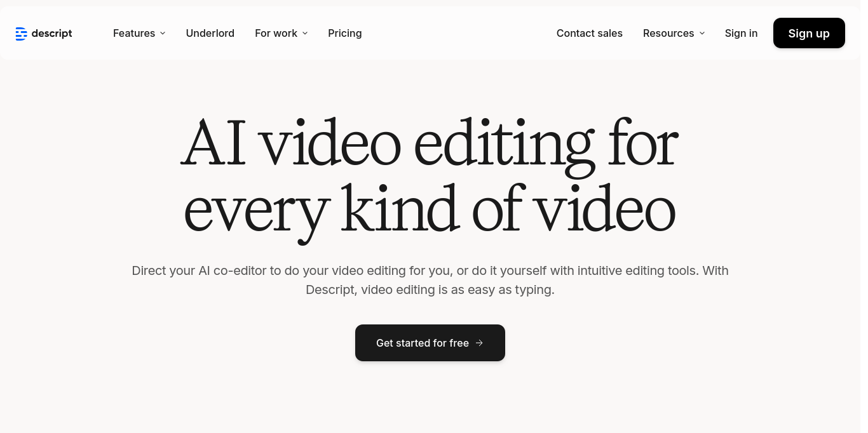Click Get started for free button

(422, 343)
